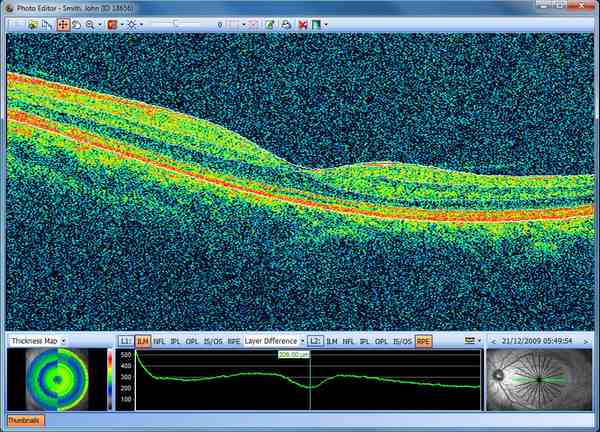Adjust the toolbar slider handle
Screen dimensions: 600x432
(x=176, y=24)
